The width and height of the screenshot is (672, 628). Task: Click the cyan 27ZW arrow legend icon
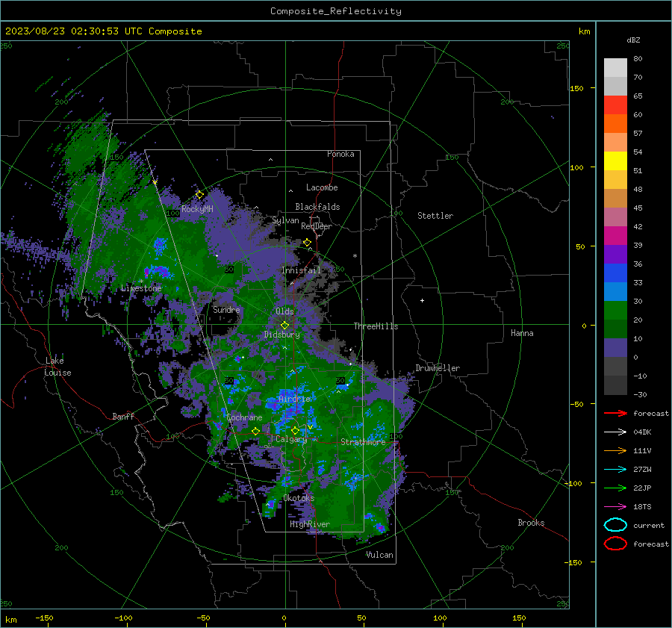pyautogui.click(x=615, y=470)
